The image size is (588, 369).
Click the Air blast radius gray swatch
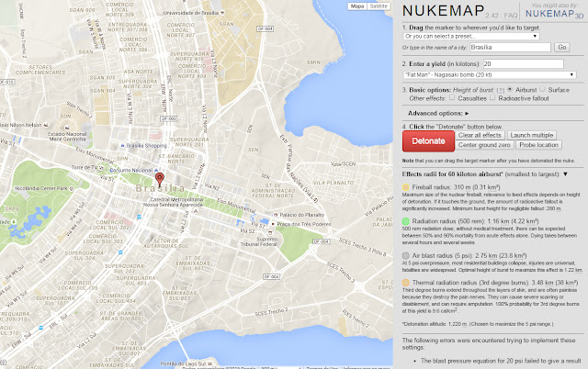[x=406, y=255]
